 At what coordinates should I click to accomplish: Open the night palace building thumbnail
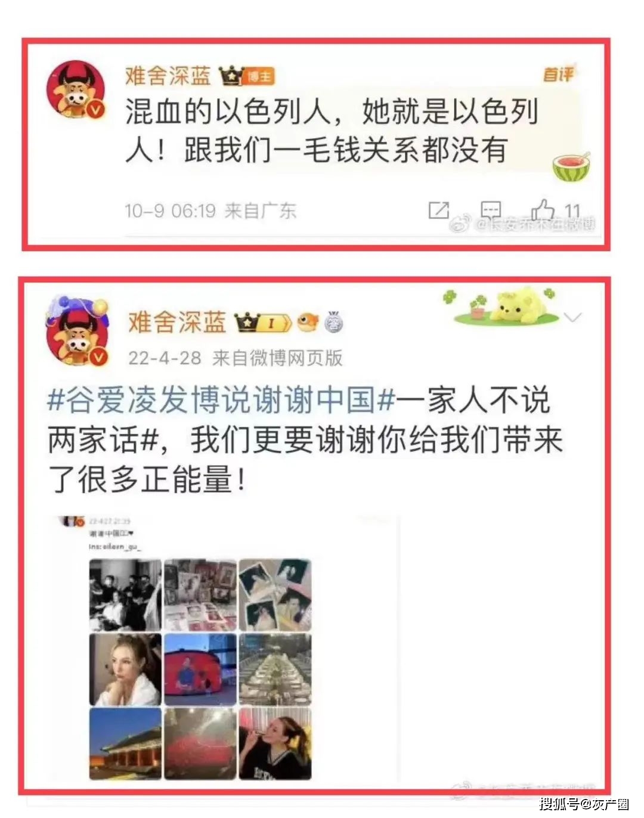click(x=125, y=744)
